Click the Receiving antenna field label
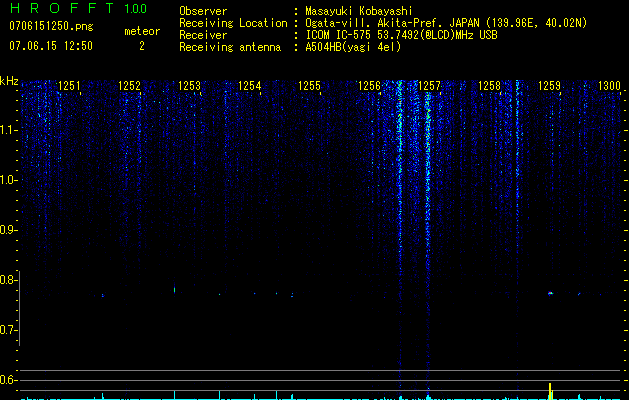629x400 pixels. point(230,47)
